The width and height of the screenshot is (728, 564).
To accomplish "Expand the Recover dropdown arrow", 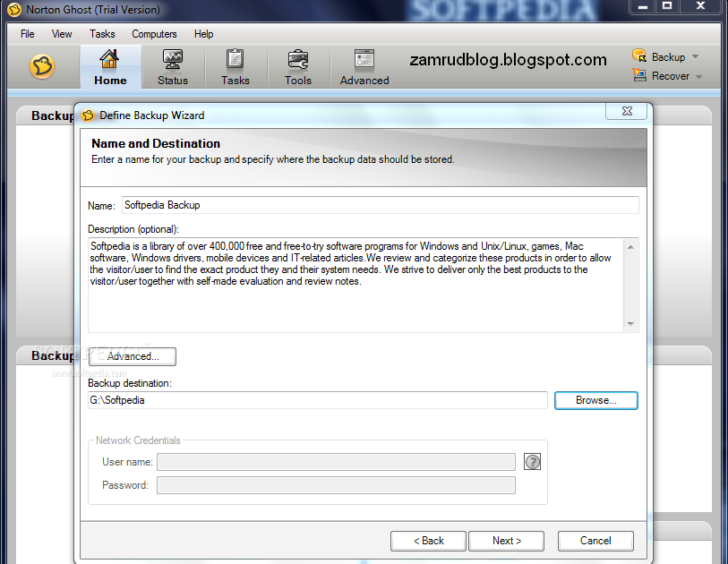I will (698, 77).
